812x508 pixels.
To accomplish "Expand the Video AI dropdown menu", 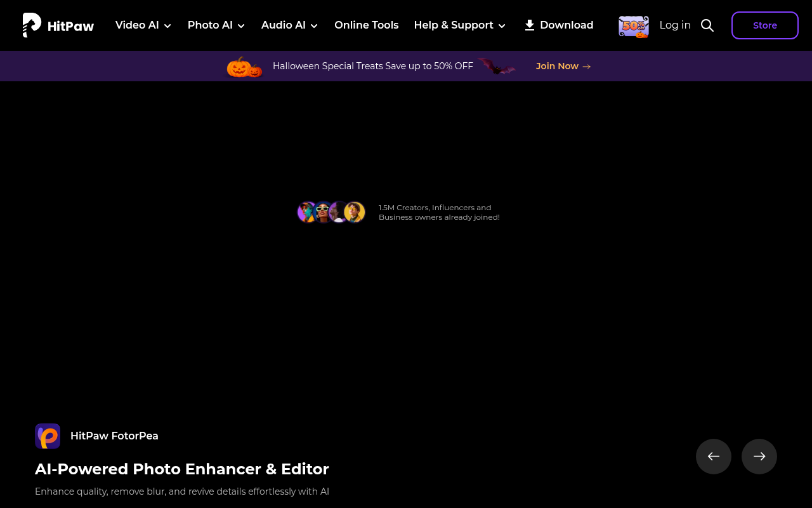I will (x=143, y=25).
